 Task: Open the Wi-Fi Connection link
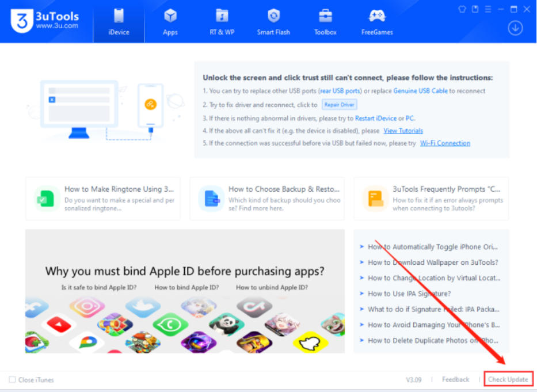(445, 143)
